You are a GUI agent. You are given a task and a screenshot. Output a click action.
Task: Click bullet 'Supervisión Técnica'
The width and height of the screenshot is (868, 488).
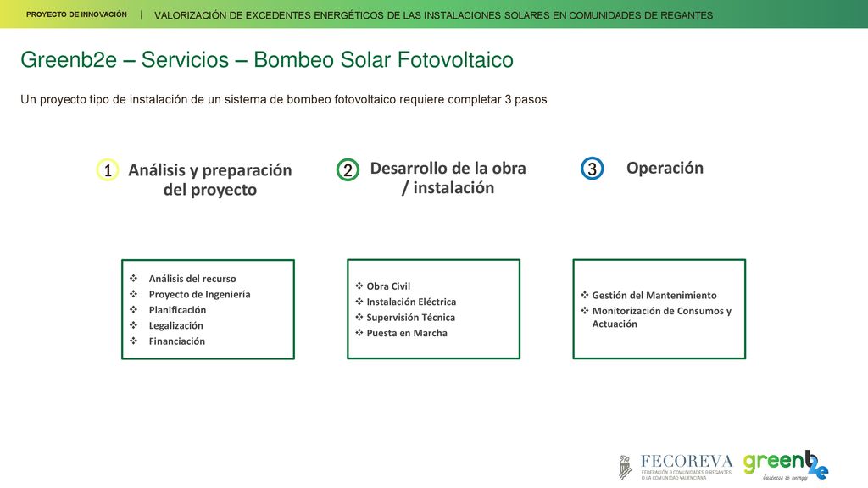411,317
